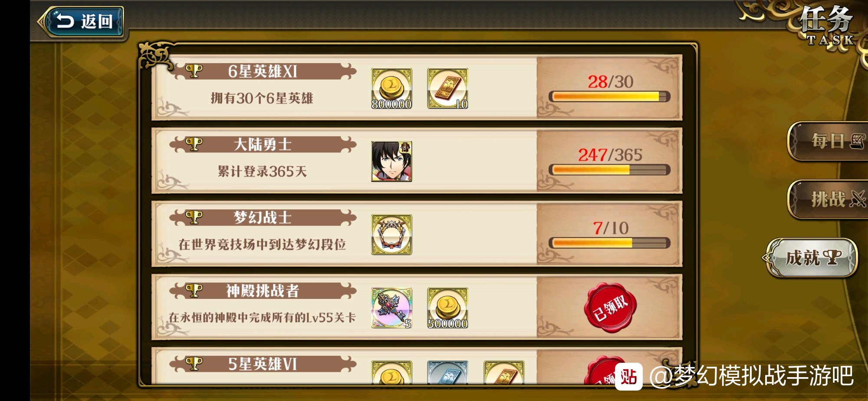Tap the 6星英雄XI summon ticket icon
Viewport: 868px width, 401px height.
tap(447, 88)
